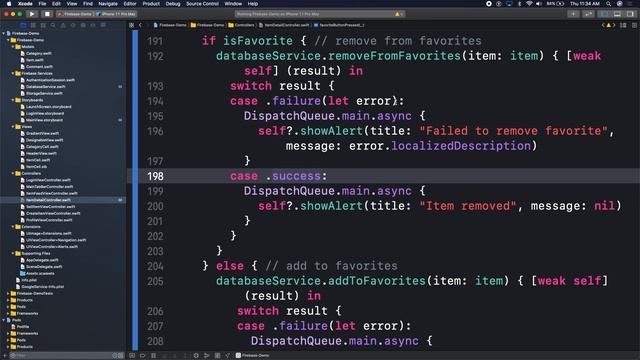The height and width of the screenshot is (360, 640).
Task: Open the Product menu
Action: (151, 4)
